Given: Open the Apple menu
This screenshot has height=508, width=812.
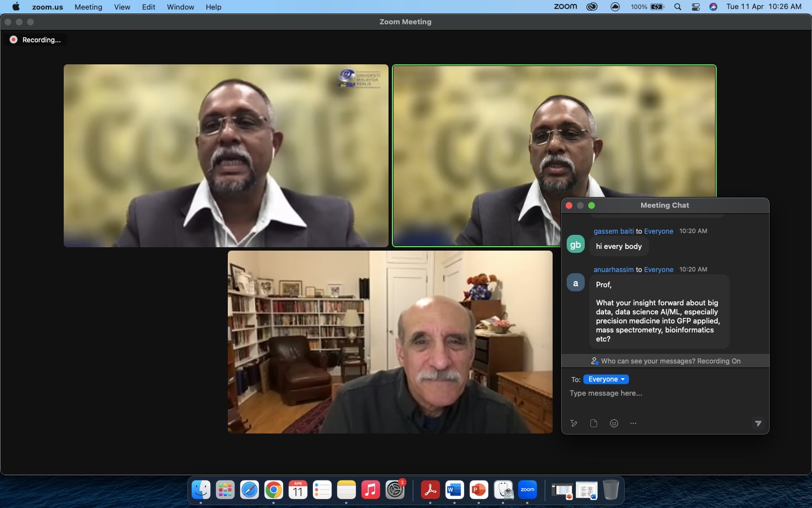Looking at the screenshot, I should 16,7.
